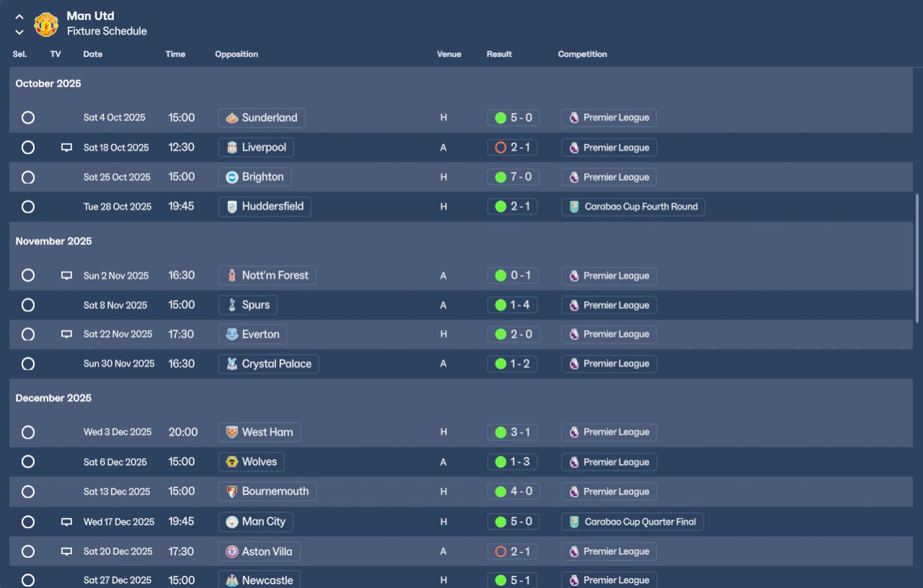Click the 12:30 kick-off time
923x588 pixels.
coord(182,148)
